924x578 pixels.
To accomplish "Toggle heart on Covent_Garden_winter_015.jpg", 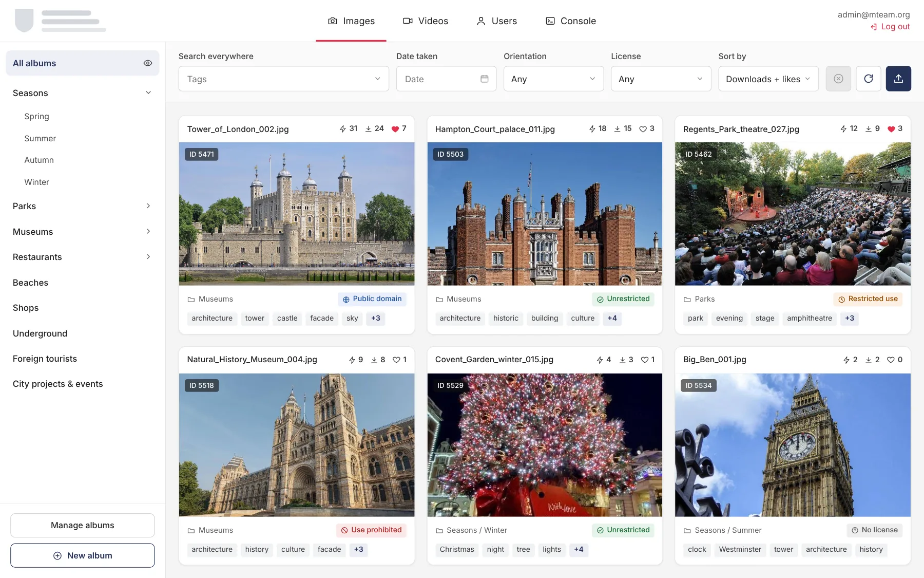I will coord(645,360).
